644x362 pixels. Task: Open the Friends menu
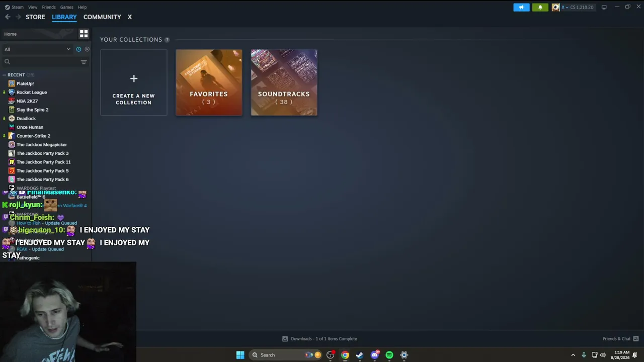pos(49,7)
